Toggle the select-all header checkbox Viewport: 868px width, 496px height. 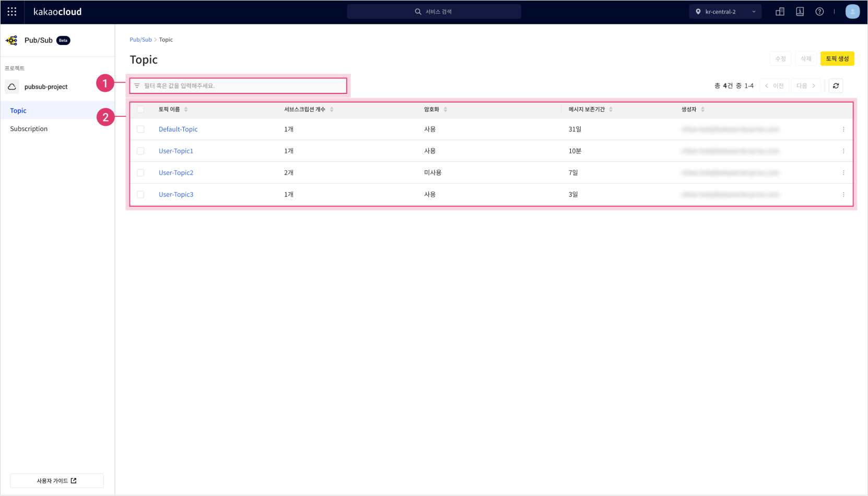140,109
